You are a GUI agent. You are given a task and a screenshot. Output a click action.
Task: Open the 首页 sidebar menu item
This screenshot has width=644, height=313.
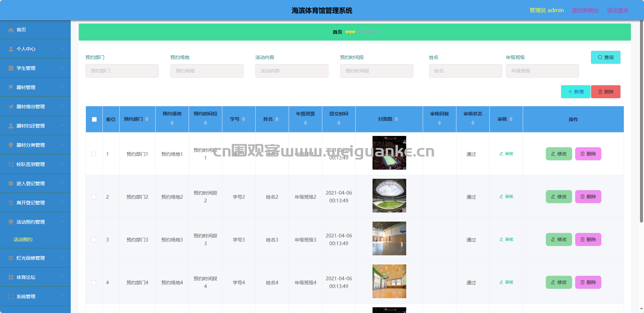click(35, 30)
